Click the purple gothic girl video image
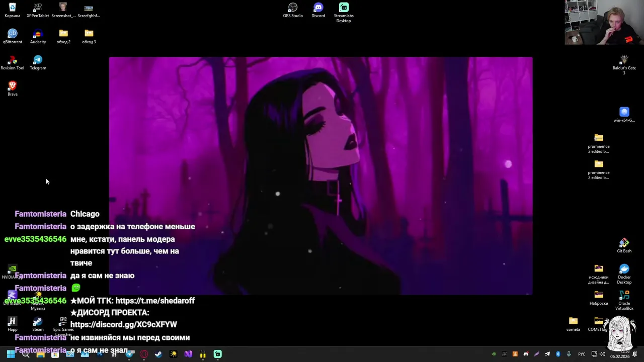 [x=320, y=176]
